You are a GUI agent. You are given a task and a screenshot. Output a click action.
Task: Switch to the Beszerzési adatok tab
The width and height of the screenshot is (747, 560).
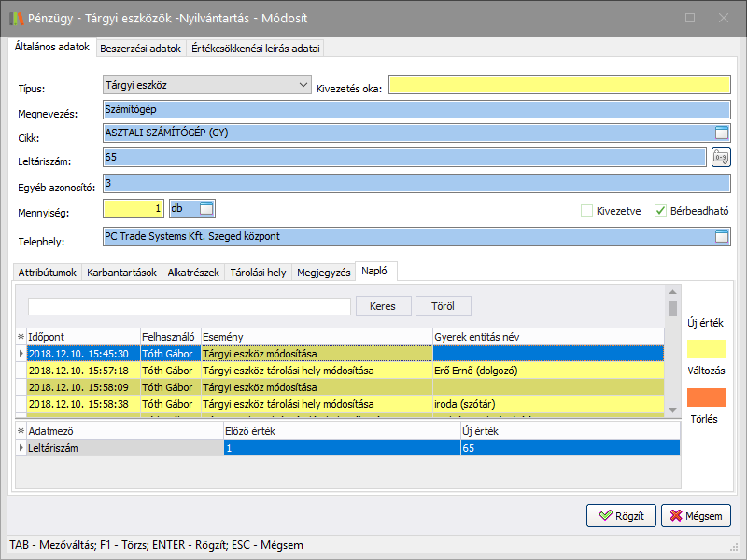pyautogui.click(x=140, y=49)
